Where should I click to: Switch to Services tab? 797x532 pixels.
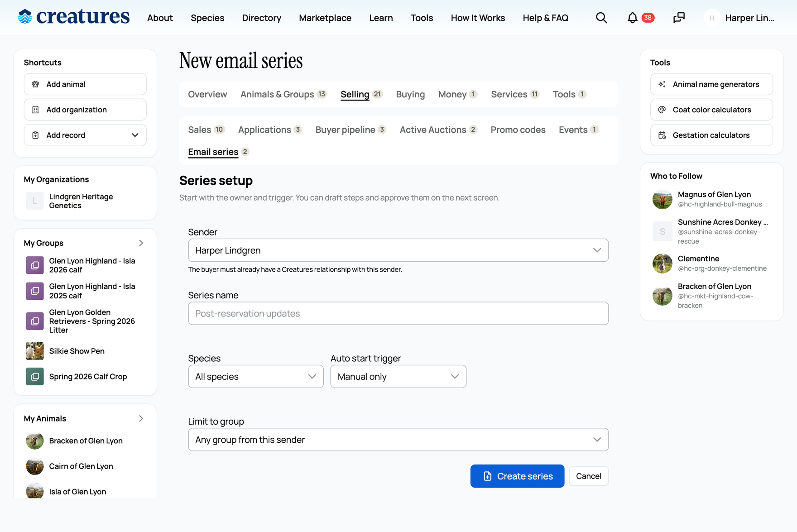point(515,94)
